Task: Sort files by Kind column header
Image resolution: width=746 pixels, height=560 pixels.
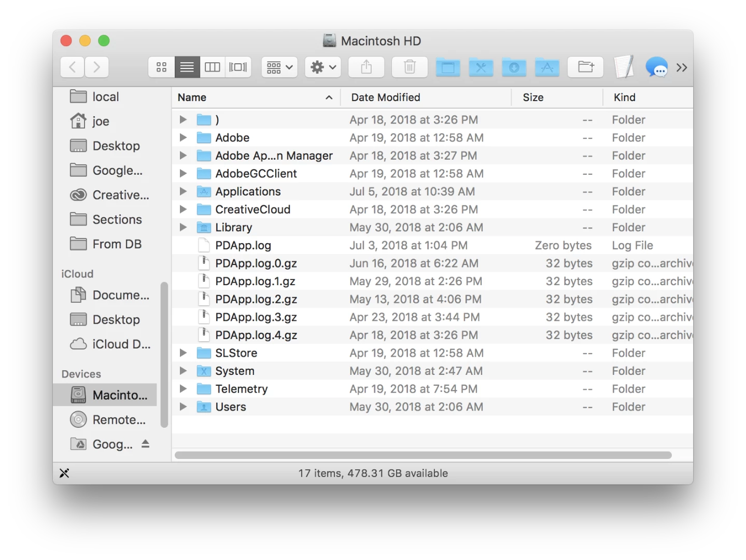Action: pos(648,97)
